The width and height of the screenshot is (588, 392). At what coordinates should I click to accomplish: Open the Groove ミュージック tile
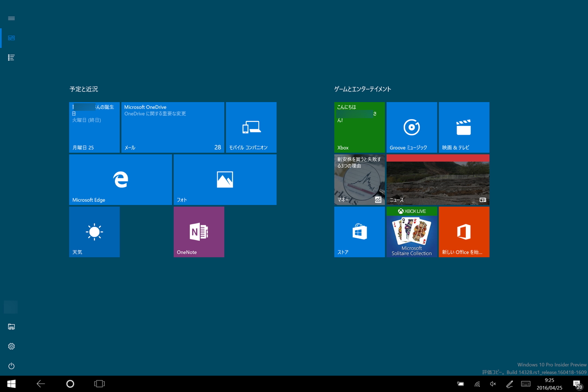412,127
